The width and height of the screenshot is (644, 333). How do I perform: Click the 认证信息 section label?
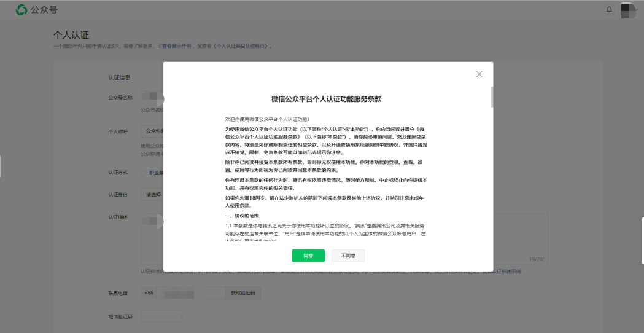119,77
